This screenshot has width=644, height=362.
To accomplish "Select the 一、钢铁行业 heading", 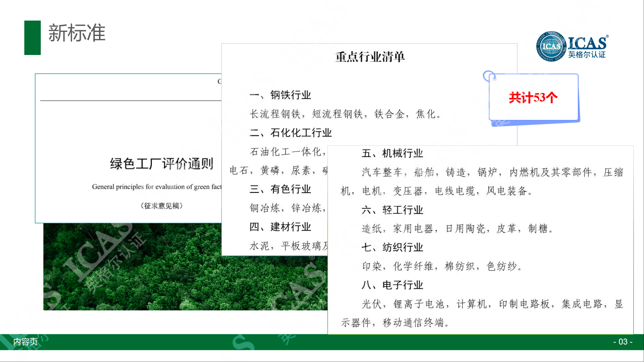I will click(280, 95).
